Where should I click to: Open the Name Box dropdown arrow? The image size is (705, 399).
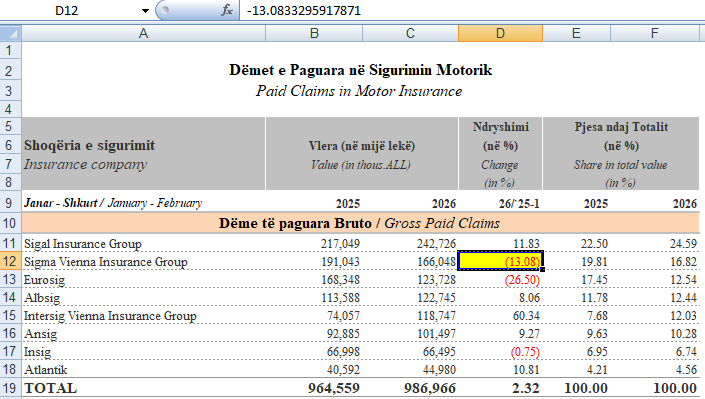click(x=145, y=10)
